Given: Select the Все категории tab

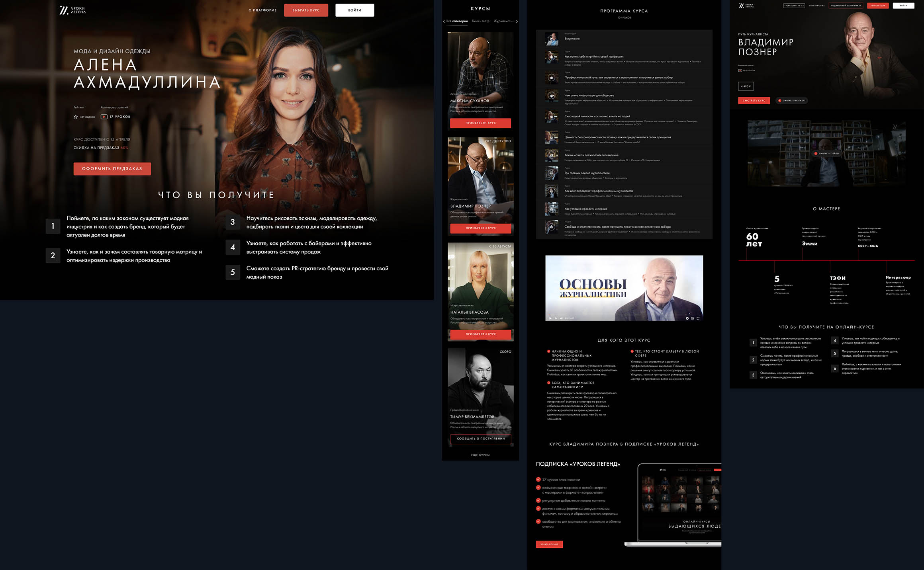Looking at the screenshot, I should 456,21.
